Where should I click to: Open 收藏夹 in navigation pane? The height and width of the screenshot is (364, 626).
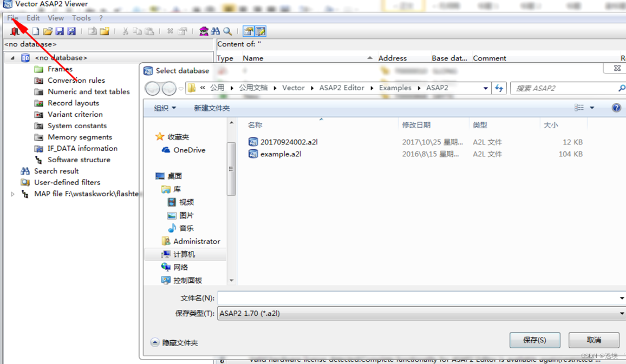pos(172,137)
